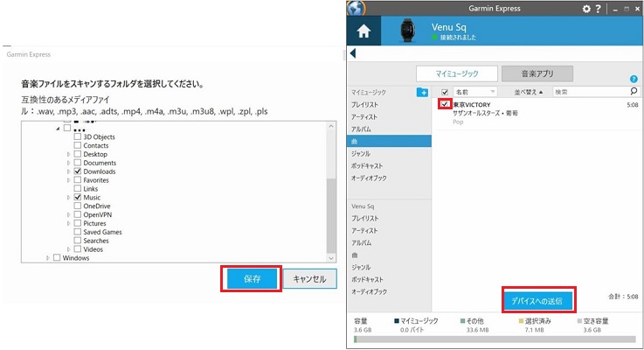644x350 pixels.
Task: Click the Venu Sq watch image
Action: (x=408, y=31)
